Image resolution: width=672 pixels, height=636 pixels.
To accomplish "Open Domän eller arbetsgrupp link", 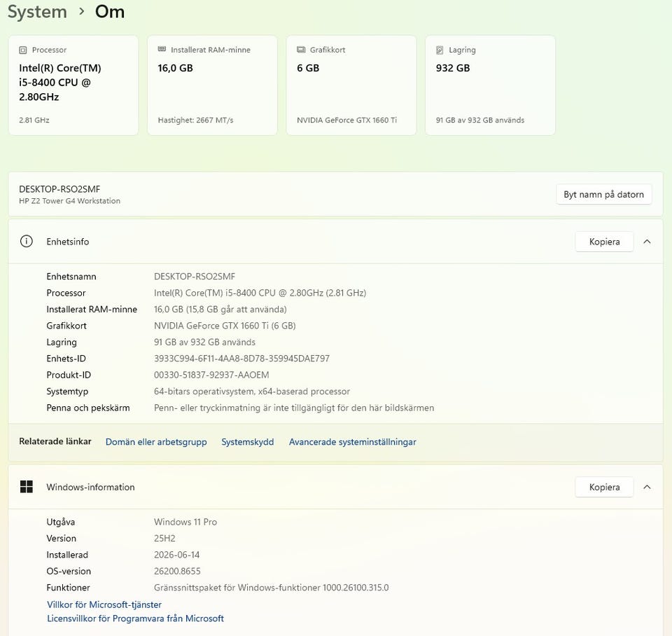I will coord(156,442).
